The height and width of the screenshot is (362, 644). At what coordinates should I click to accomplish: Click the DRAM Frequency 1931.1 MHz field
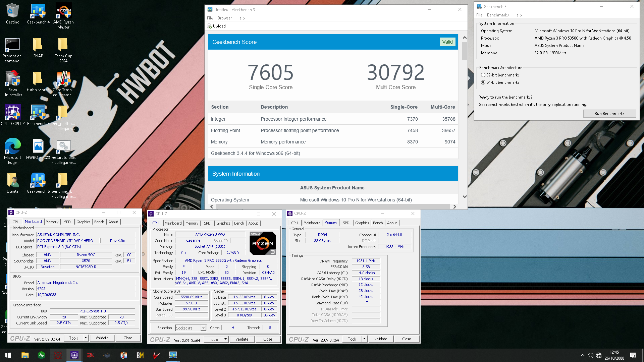(366, 261)
